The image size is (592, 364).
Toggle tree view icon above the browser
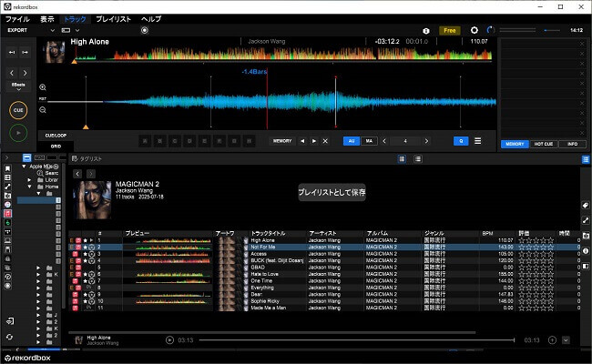pos(26,157)
